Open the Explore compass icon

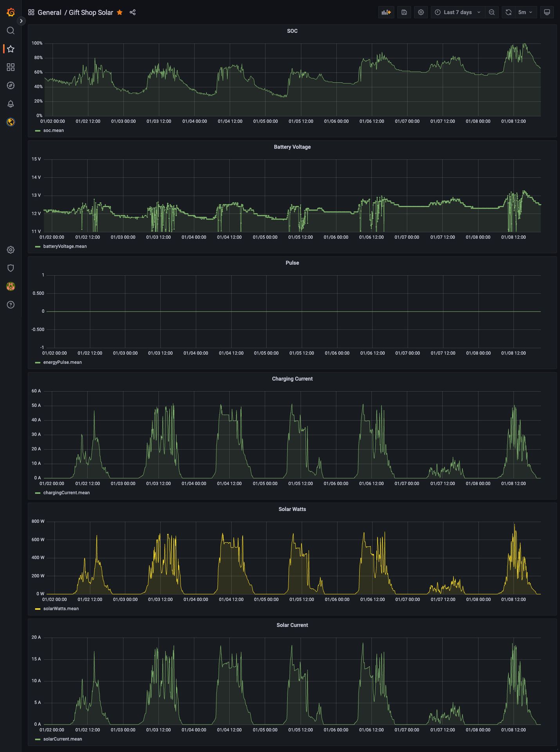[x=11, y=85]
